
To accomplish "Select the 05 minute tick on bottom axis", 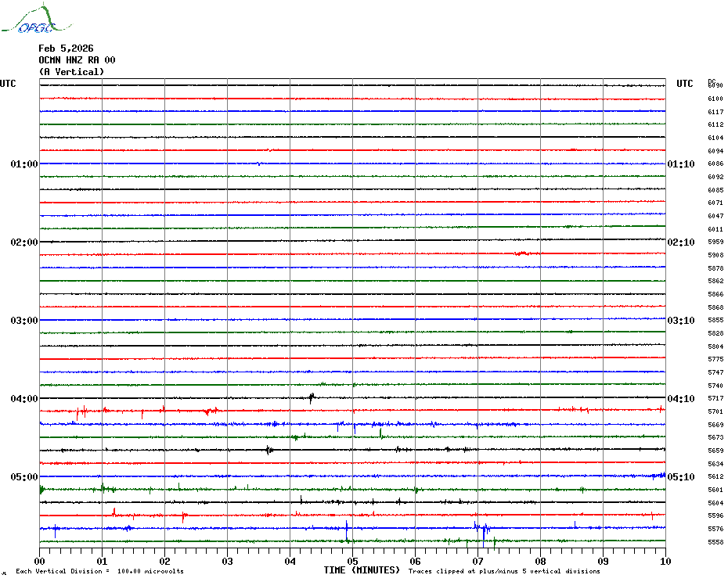I will click(352, 561).
